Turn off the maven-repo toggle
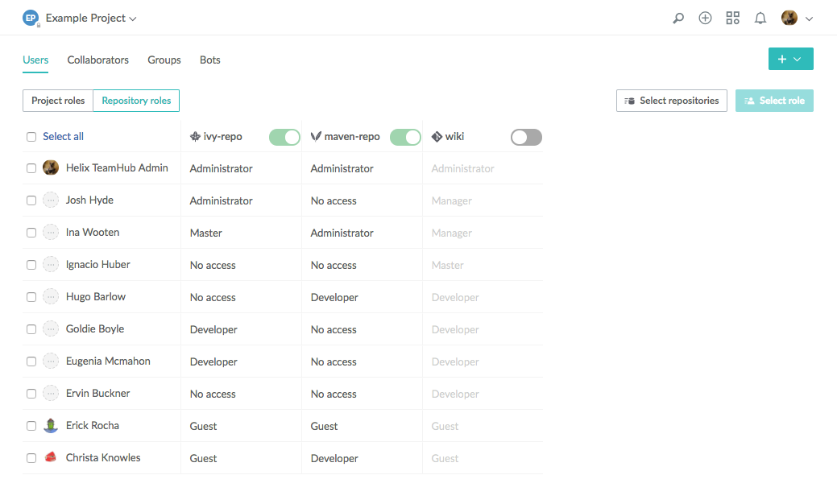This screenshot has height=504, width=837. pyautogui.click(x=405, y=138)
